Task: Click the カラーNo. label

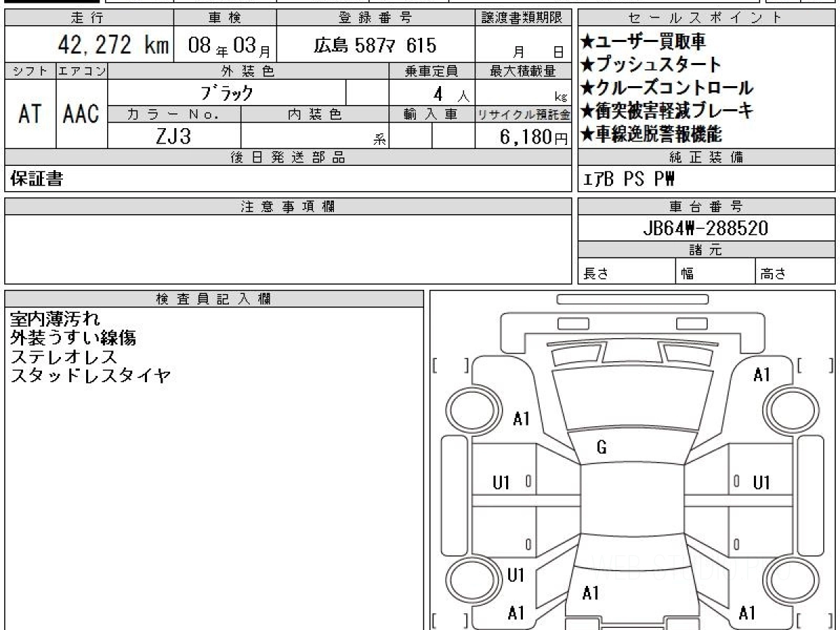Action: [x=174, y=114]
